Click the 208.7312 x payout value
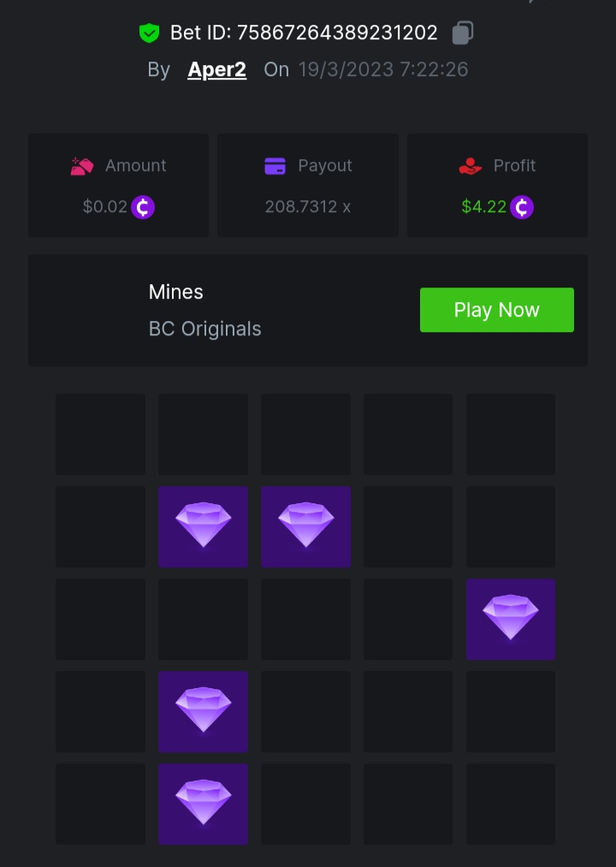The width and height of the screenshot is (616, 867). coord(308,207)
